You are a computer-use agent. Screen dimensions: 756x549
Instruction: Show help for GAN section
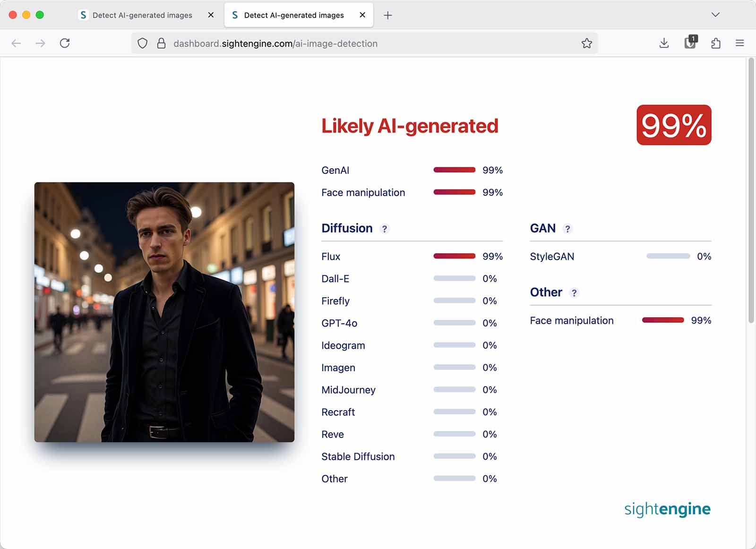(x=567, y=229)
